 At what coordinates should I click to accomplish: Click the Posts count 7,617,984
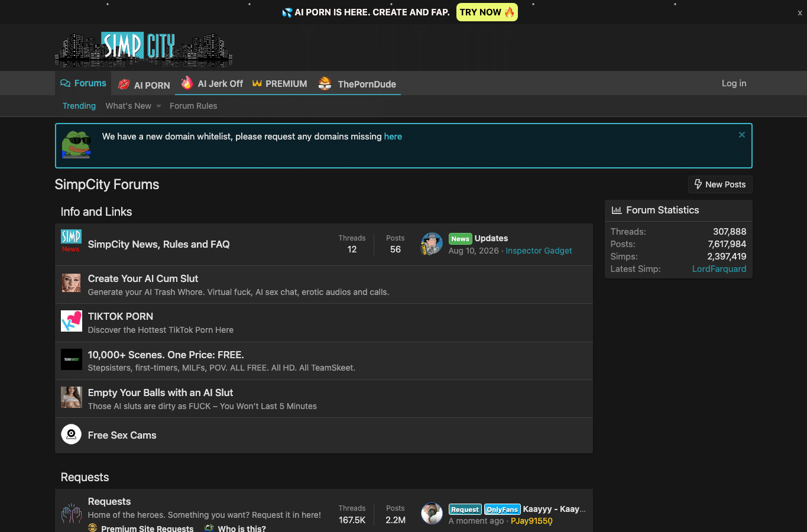[727, 244]
